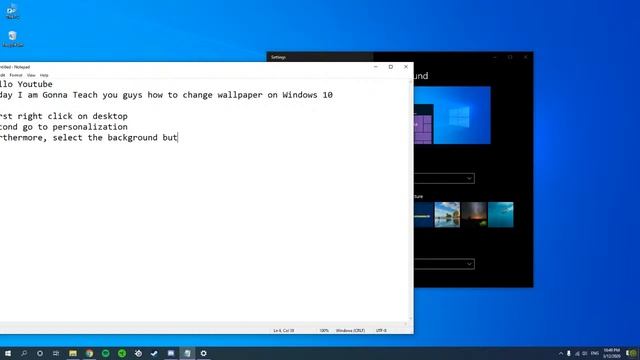This screenshot has width=640, height=360.
Task: Maximize the Notepad window
Action: pos(391,67)
